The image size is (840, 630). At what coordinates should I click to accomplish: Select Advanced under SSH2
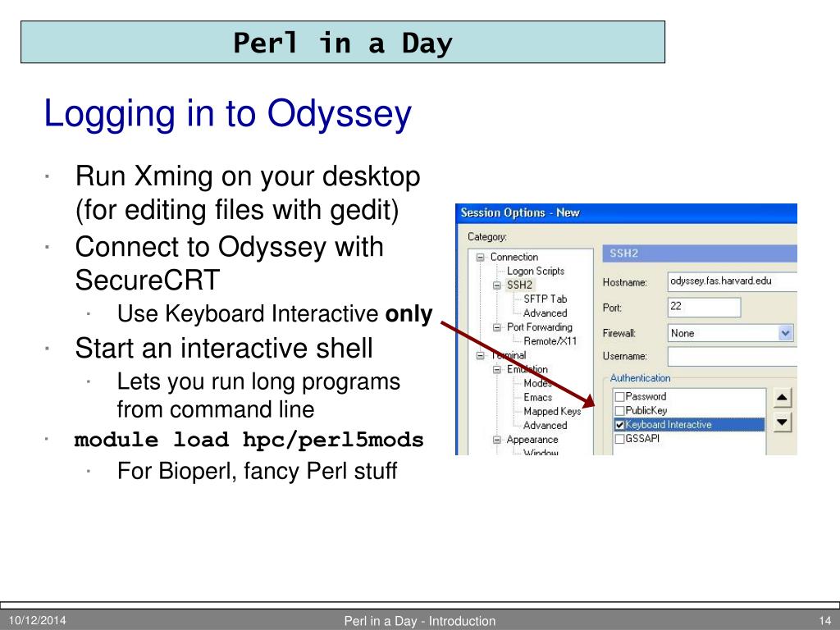coord(545,313)
